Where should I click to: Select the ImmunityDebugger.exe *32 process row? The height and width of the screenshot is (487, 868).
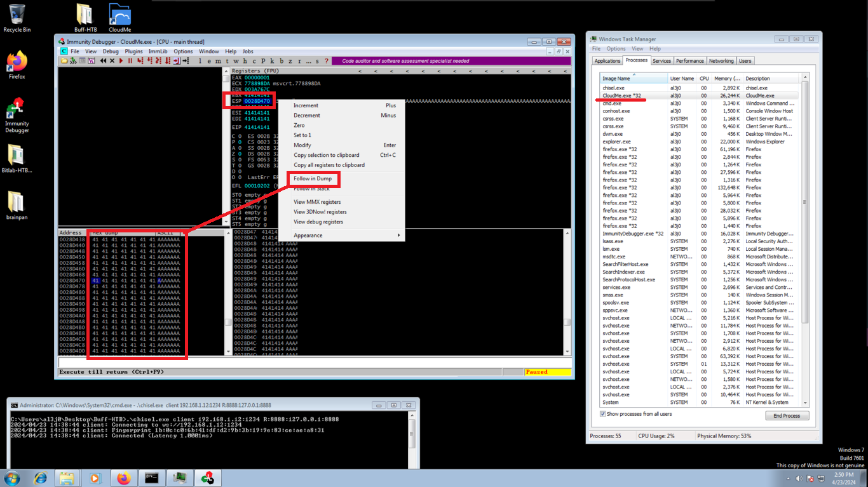700,234
